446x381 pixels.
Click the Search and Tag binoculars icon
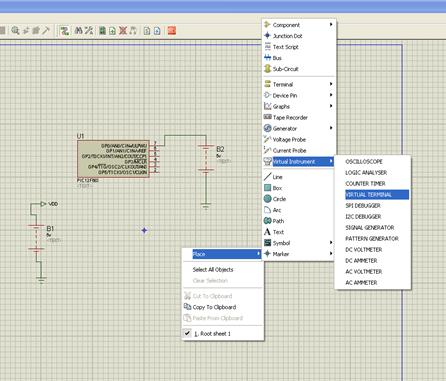tap(78, 31)
